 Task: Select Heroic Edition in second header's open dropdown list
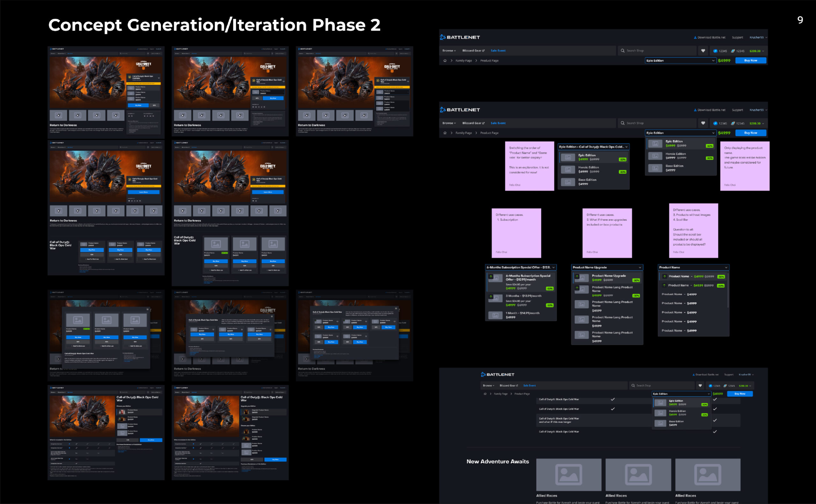[681, 156]
